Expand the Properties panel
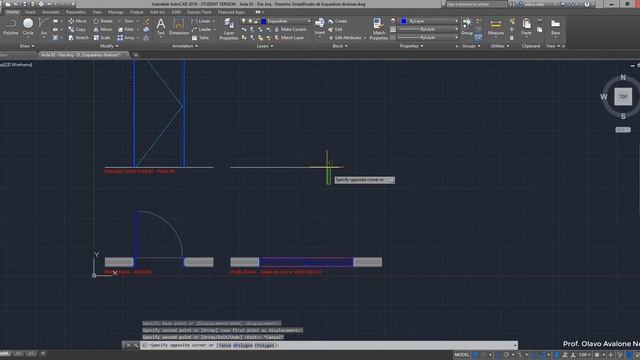The image size is (640, 360). (x=411, y=46)
